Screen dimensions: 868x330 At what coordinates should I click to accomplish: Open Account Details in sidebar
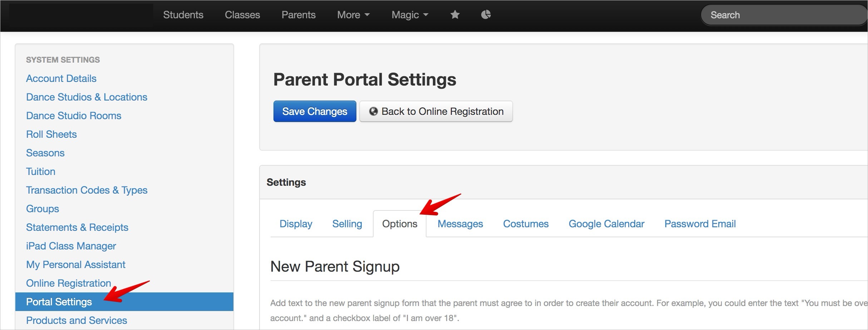tap(61, 78)
